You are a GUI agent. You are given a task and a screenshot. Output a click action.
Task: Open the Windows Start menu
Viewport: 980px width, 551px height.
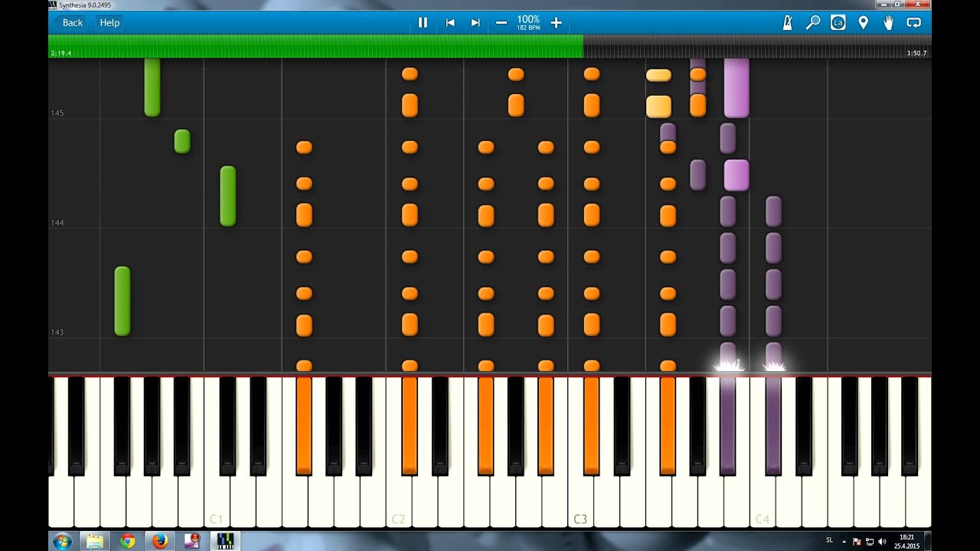coord(62,542)
